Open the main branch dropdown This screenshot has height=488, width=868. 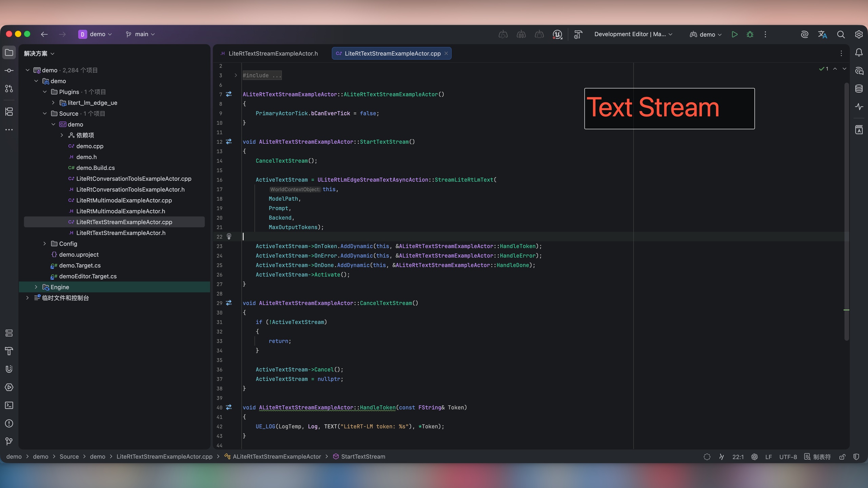pos(140,34)
